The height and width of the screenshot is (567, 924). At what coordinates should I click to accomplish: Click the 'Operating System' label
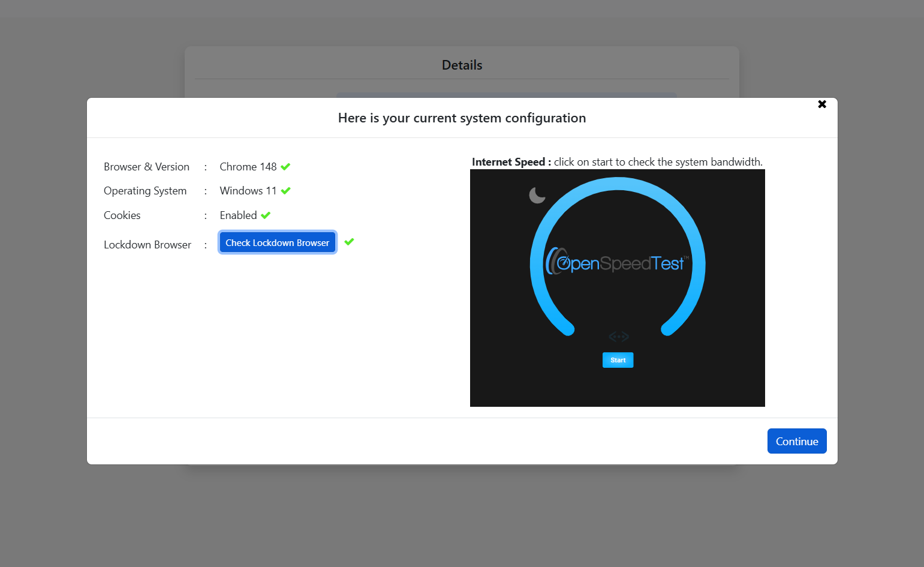pyautogui.click(x=145, y=191)
